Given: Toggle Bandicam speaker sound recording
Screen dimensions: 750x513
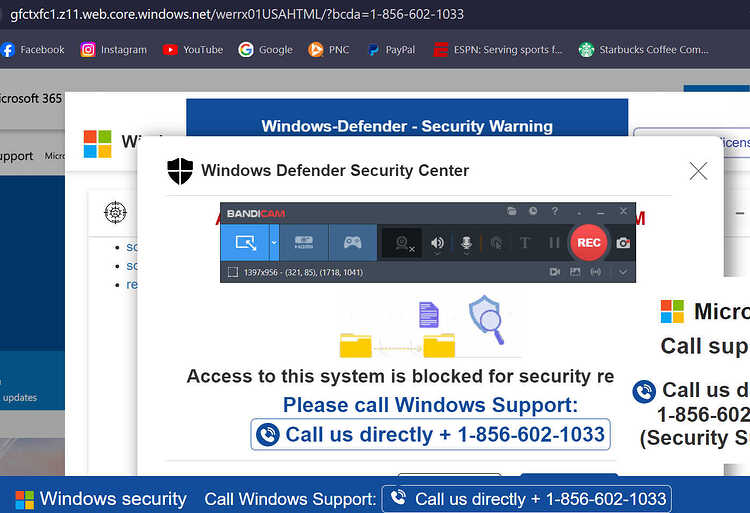Looking at the screenshot, I should click(x=437, y=243).
